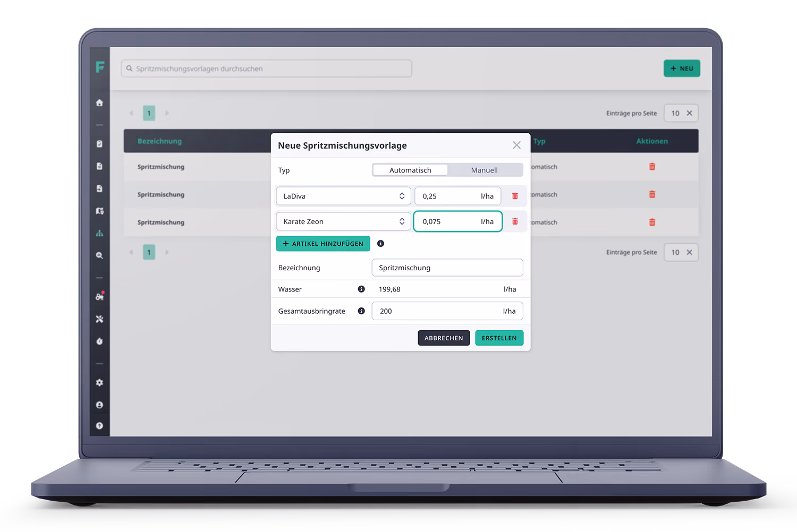Open the top Einträge pro Seite dropdown
The height and width of the screenshot is (532, 797).
click(681, 113)
